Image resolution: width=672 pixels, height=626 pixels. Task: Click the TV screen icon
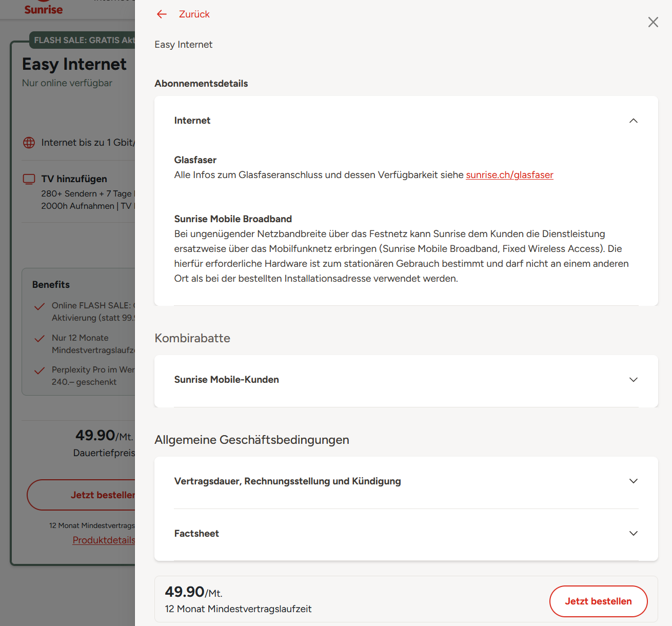(x=29, y=179)
